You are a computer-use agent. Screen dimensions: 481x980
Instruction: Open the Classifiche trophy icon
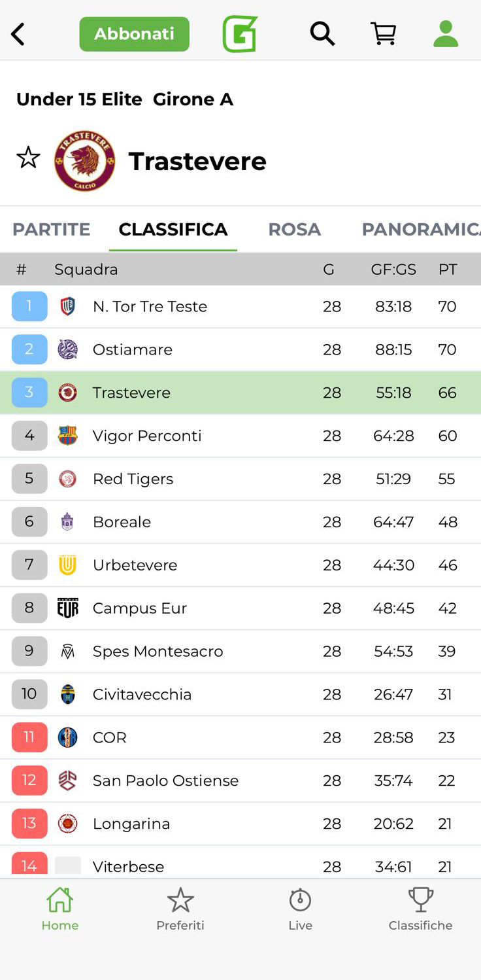(x=420, y=901)
